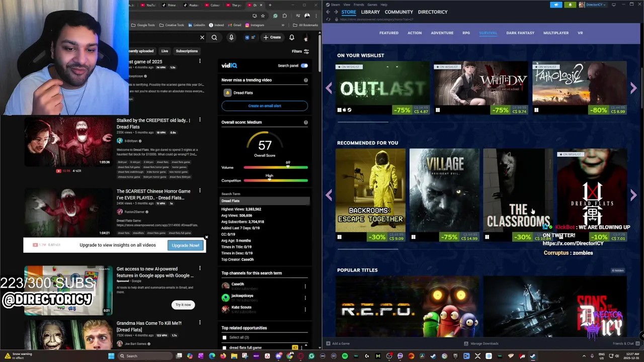This screenshot has width=644, height=362.
Task: Go forward in the Steam window
Action: (336, 12)
